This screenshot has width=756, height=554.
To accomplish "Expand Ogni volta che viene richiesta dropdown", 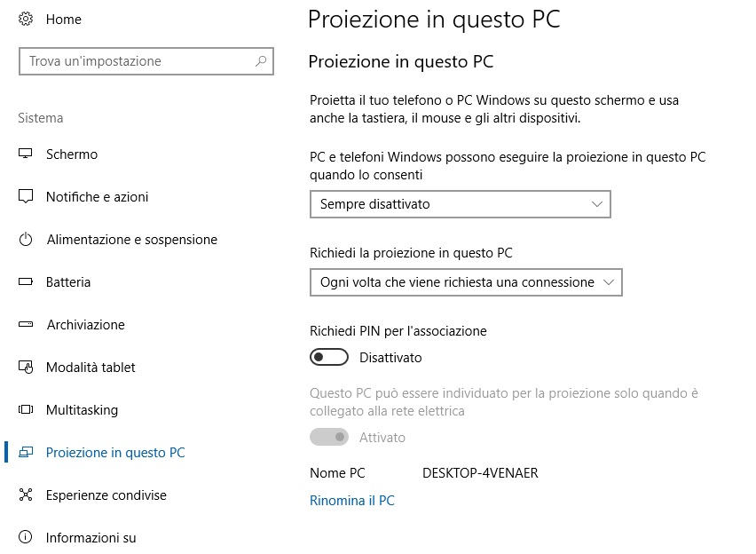I will coord(466,282).
